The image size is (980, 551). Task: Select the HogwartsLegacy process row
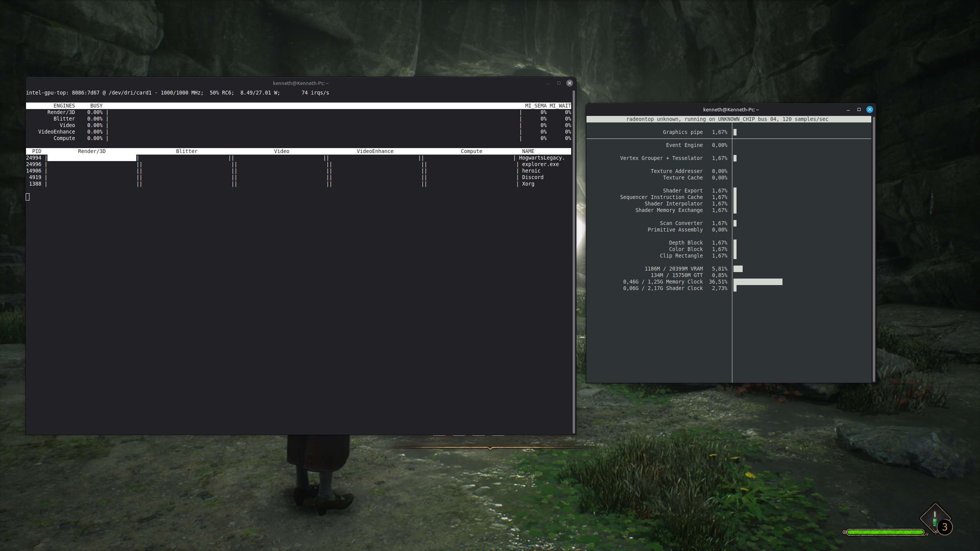[x=541, y=158]
